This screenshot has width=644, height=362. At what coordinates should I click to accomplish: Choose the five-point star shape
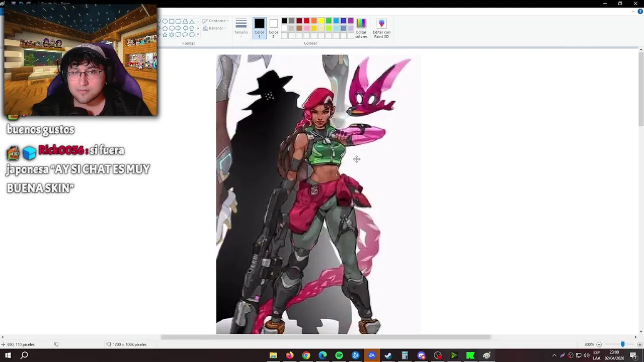click(x=165, y=35)
